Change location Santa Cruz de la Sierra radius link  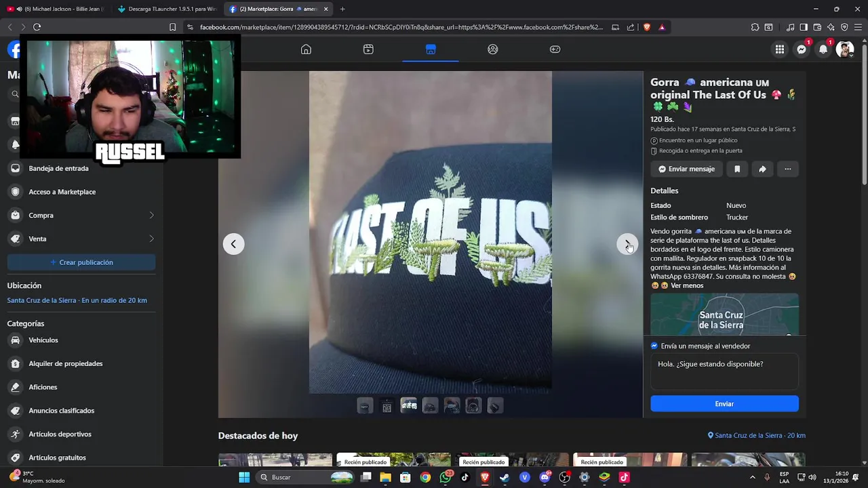tap(77, 300)
